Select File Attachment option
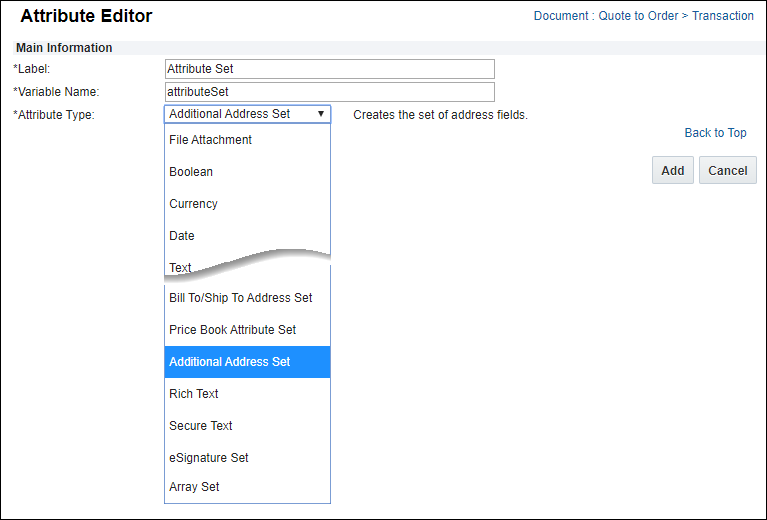Screen dimensions: 767x520 click(x=248, y=140)
